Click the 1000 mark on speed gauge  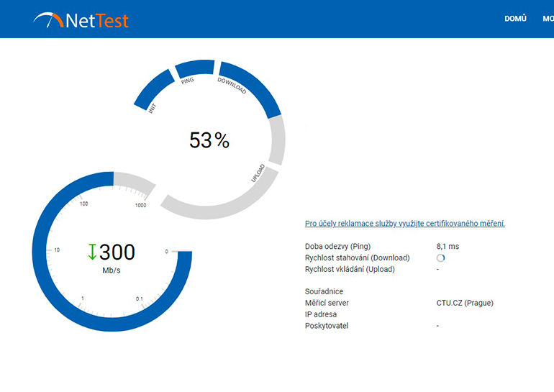click(x=140, y=205)
